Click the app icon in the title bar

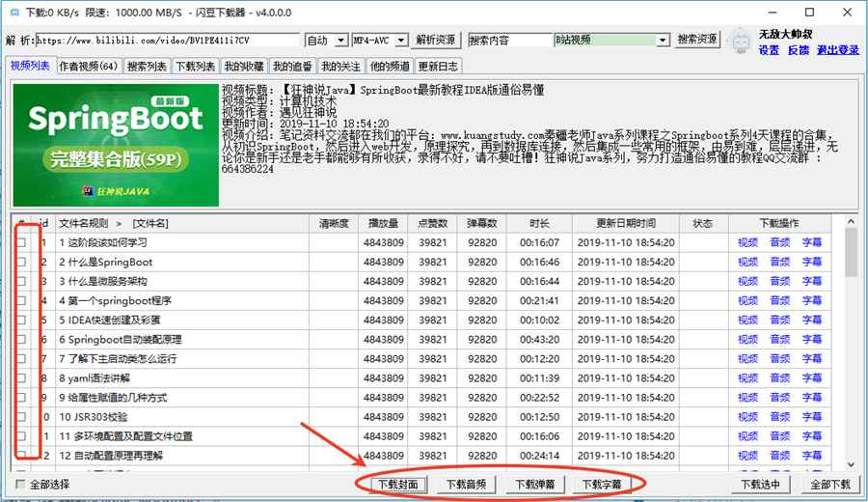pos(14,13)
